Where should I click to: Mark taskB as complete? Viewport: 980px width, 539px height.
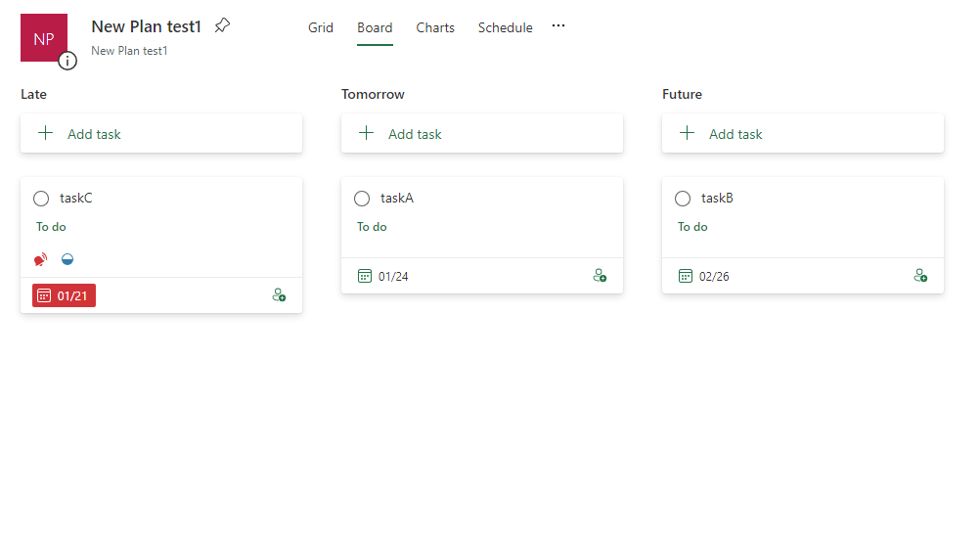coord(683,199)
